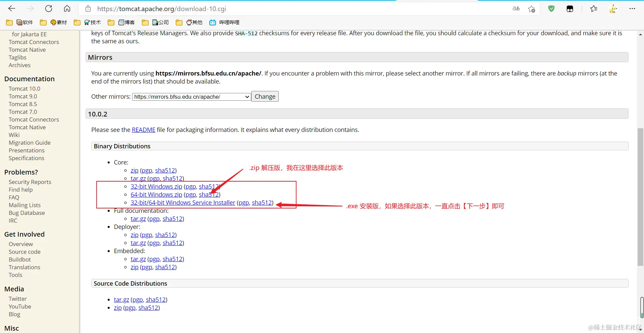Open the translate page icon
644x333 pixels.
click(516, 9)
